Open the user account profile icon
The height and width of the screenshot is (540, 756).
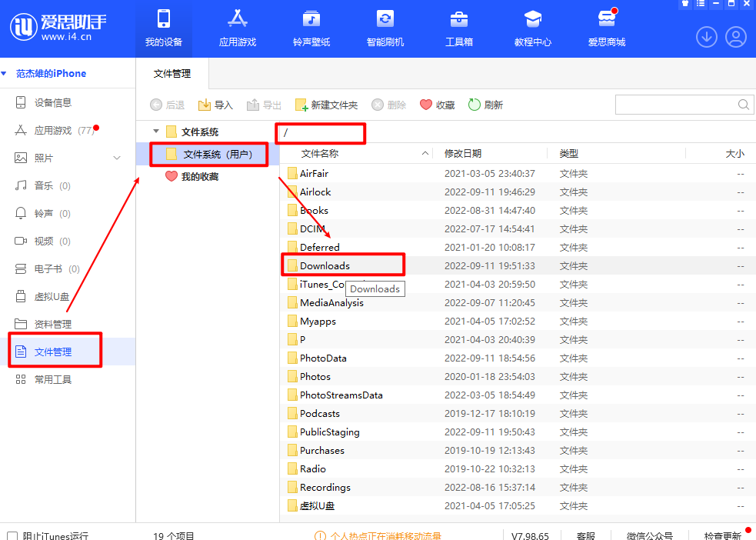coord(736,37)
